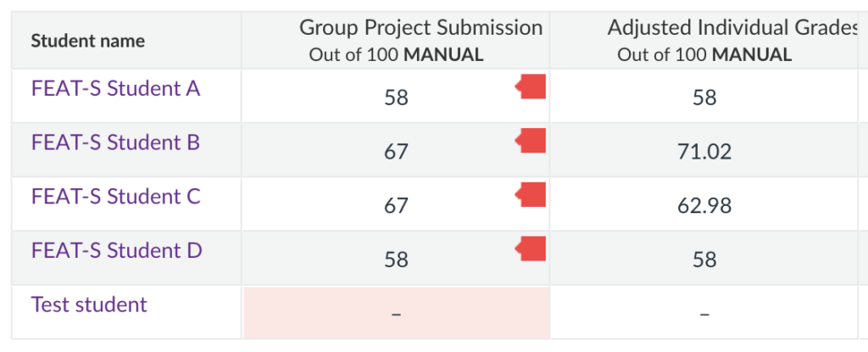Viewport: 868px width, 352px height.
Task: Click red flag icon in Student D row
Action: (532, 249)
